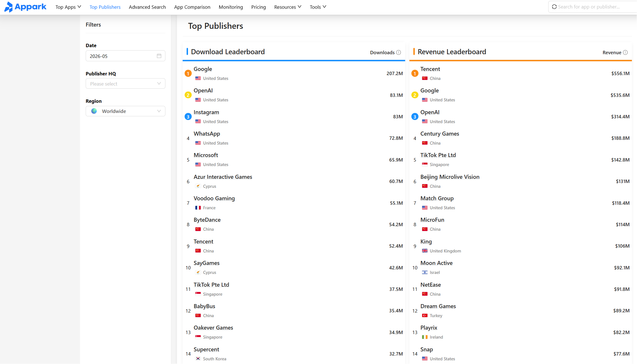Open Beijing Microlive Vision publisher link
The width and height of the screenshot is (637, 364).
(450, 177)
